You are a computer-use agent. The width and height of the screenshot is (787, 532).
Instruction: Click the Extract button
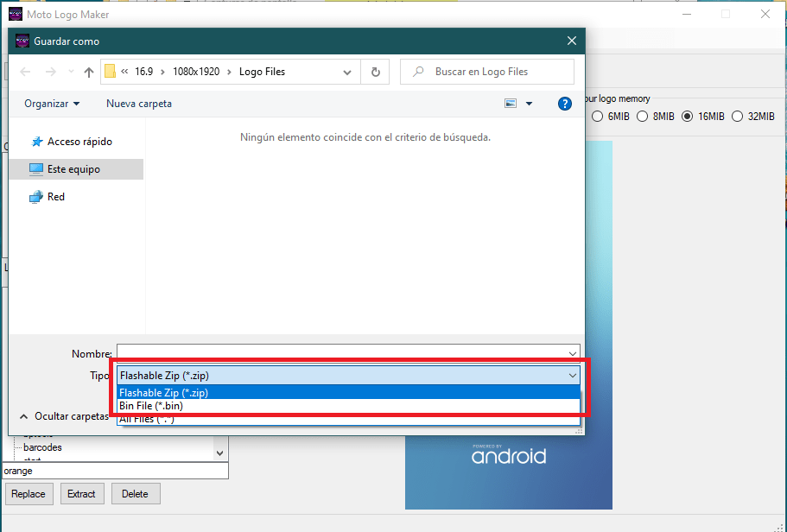[x=82, y=494]
